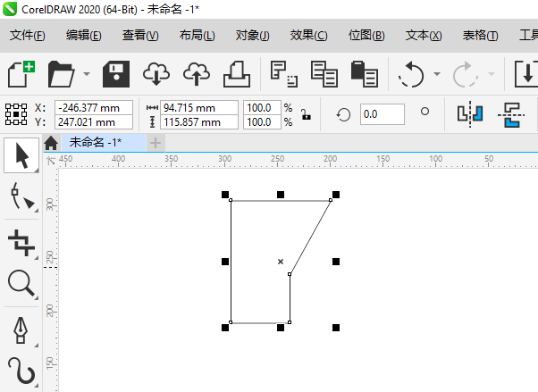Save the document with floppy icon

tap(116, 74)
